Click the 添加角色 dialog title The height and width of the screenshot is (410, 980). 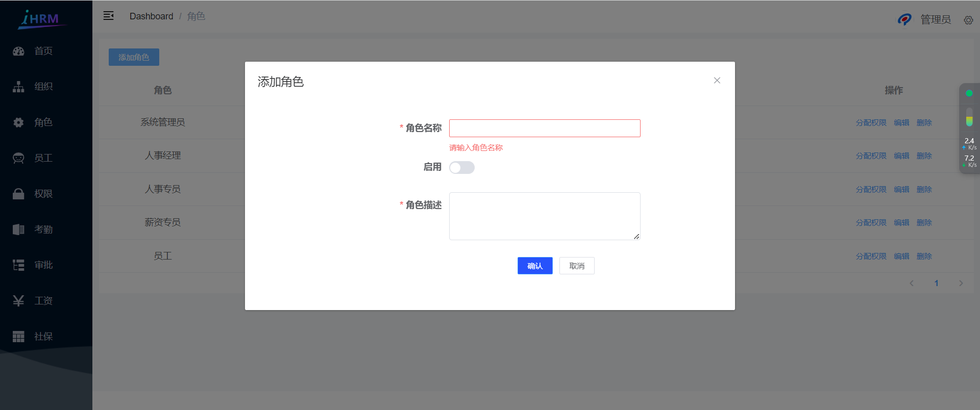pos(281,82)
